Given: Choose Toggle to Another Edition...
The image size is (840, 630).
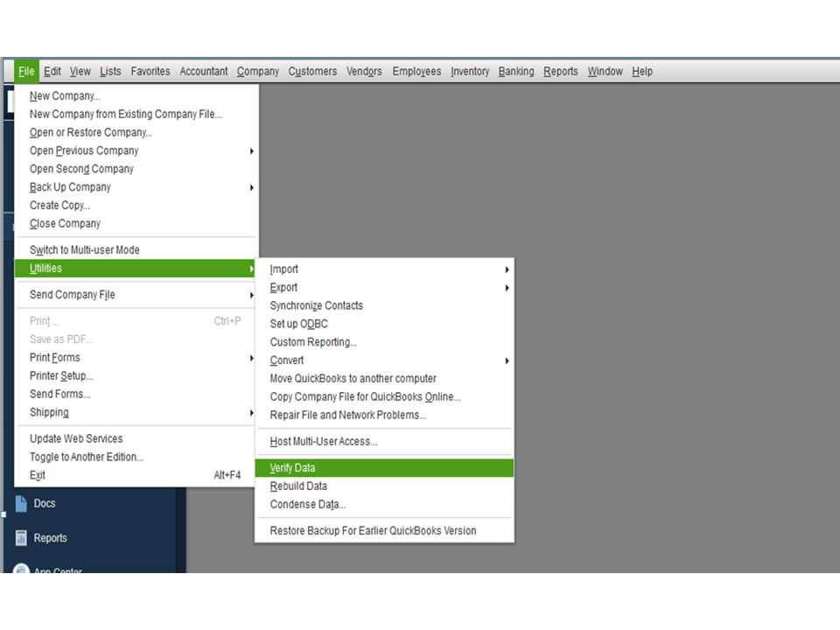Looking at the screenshot, I should (136, 457).
